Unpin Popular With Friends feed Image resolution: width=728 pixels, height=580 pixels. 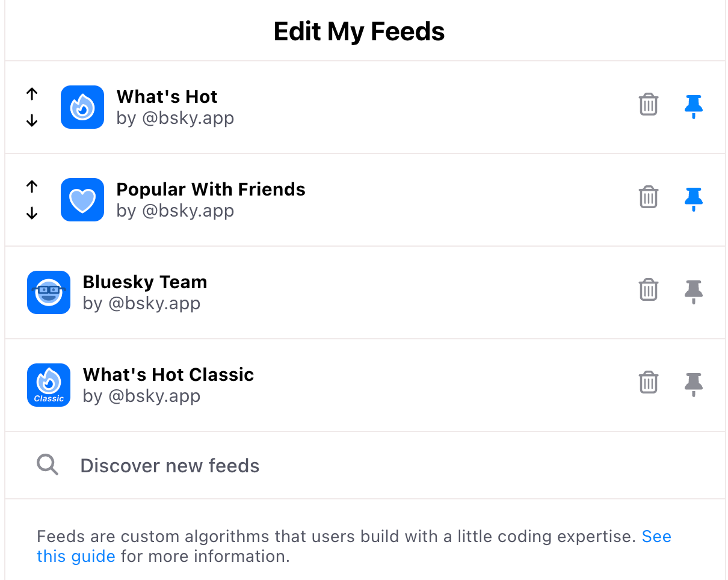[694, 199]
